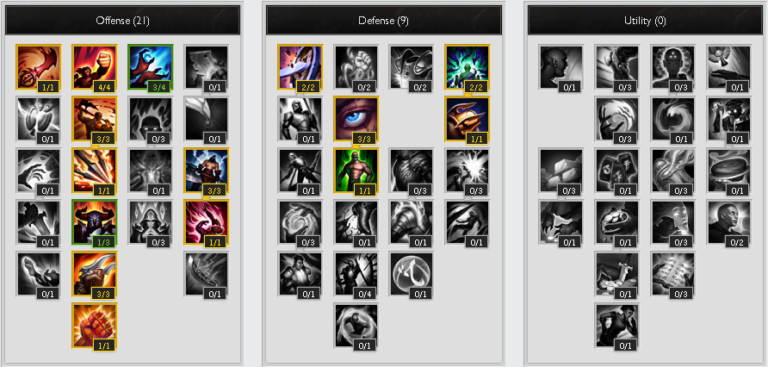Select the 0/2 mastery in Utility tree

tap(729, 223)
